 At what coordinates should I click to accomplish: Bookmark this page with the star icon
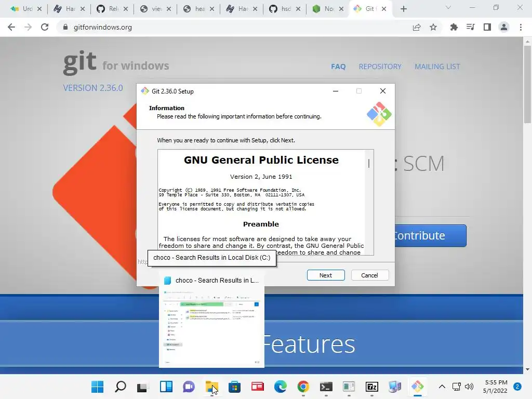click(433, 27)
